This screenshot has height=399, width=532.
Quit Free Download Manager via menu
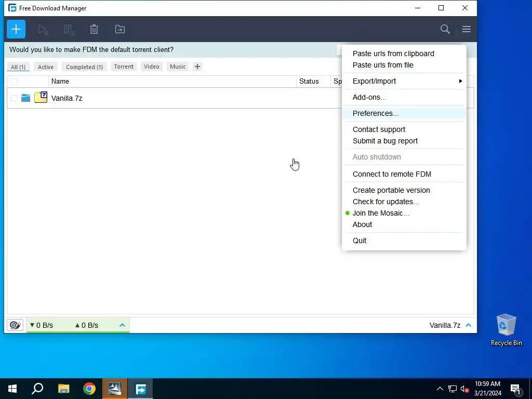tap(404, 241)
